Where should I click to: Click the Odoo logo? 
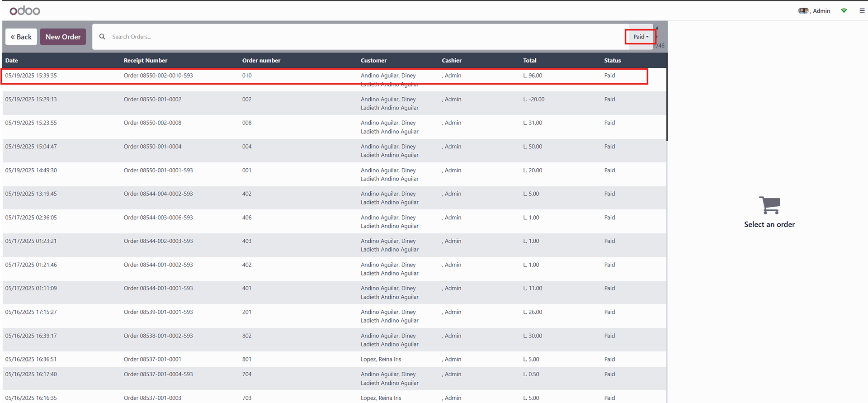25,10
